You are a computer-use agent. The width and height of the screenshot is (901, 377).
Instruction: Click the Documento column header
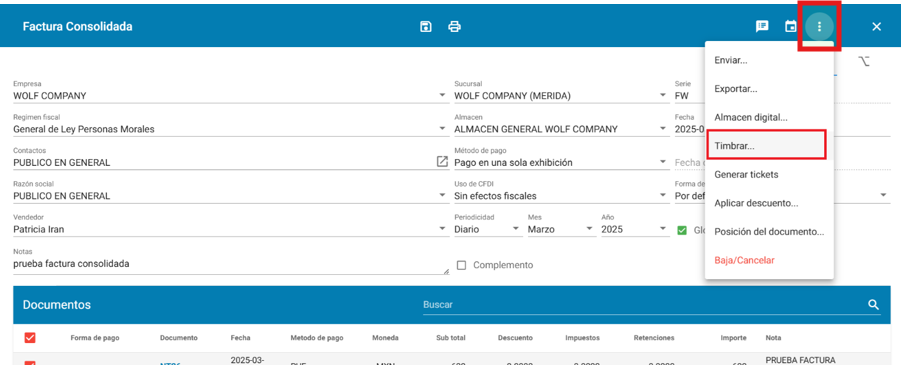tap(179, 338)
